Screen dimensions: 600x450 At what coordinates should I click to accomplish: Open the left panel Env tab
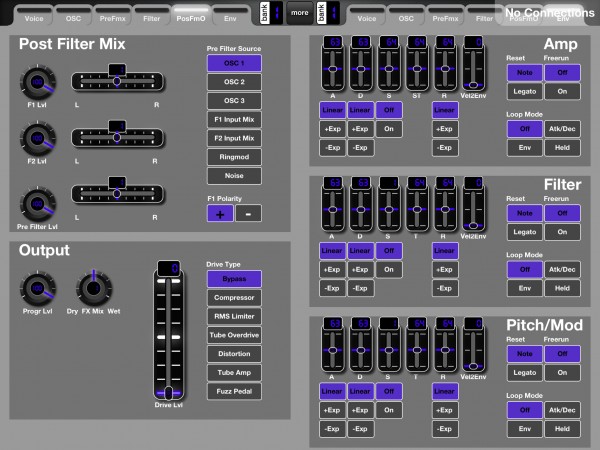click(x=230, y=16)
